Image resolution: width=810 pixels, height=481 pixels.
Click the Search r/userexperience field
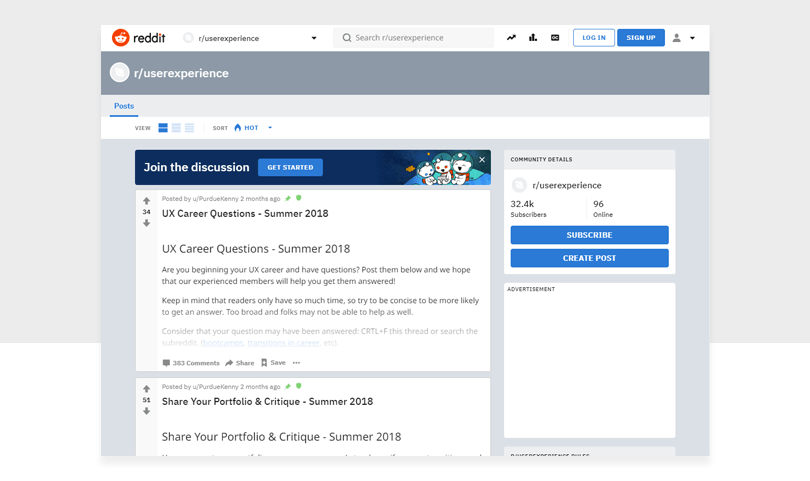click(413, 38)
